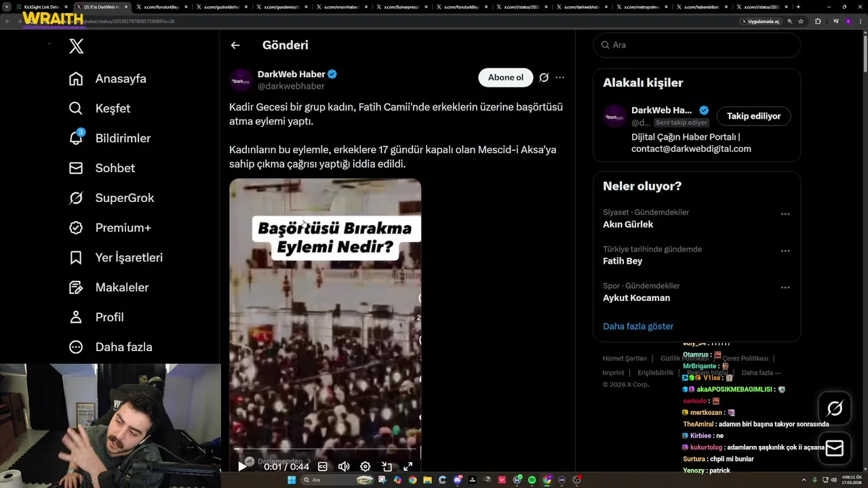Click the Takip ediyor button
This screenshot has width=868, height=488.
(753, 116)
